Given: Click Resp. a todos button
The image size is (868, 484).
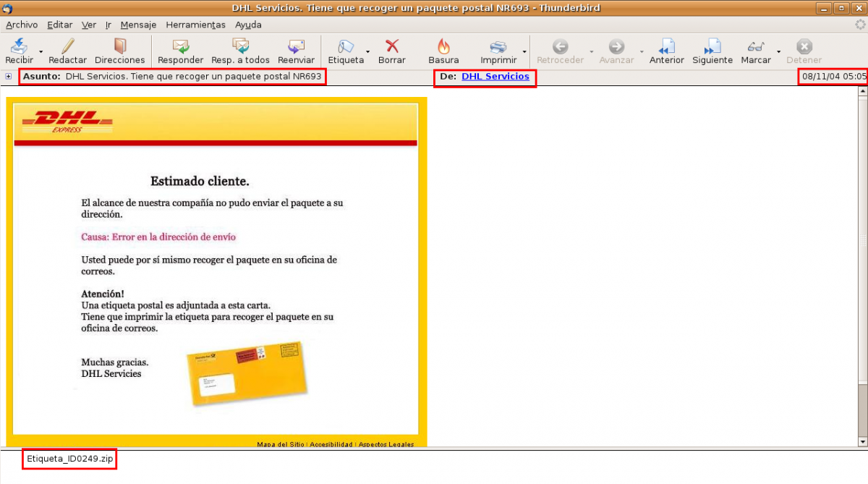Looking at the screenshot, I should 240,51.
